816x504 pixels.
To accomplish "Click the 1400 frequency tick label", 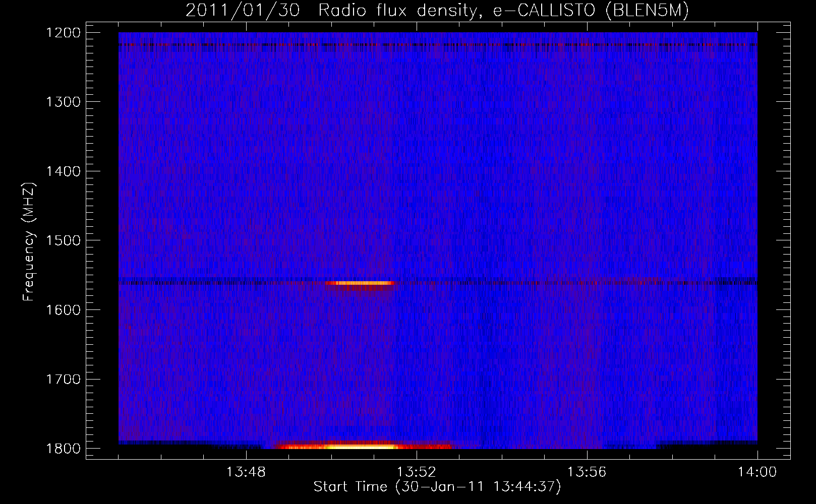I will [x=63, y=171].
